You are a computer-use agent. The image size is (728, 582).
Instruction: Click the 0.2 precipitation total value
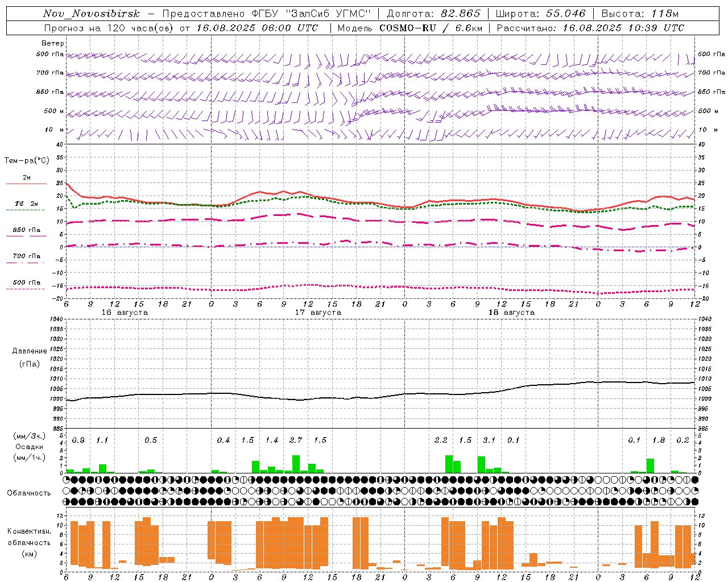683,440
